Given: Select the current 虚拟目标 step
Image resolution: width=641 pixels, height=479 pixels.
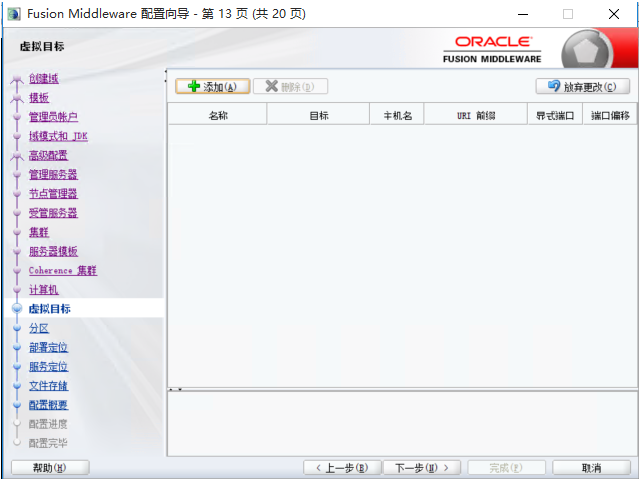Looking at the screenshot, I should point(49,309).
